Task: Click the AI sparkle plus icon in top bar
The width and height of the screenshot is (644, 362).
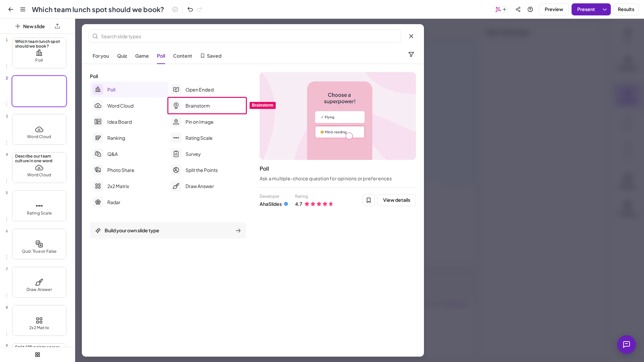Action: tap(501, 9)
